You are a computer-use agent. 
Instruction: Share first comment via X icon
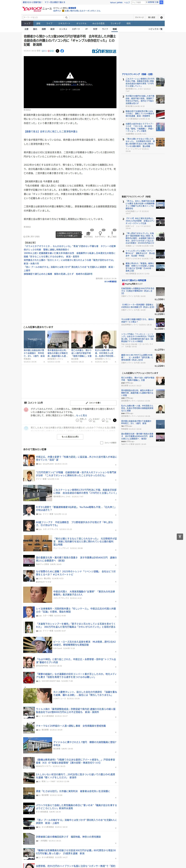click(x=114, y=420)
